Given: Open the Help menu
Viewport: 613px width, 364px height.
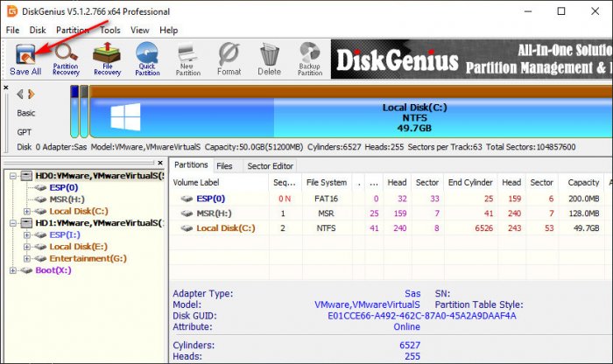Looking at the screenshot, I should [168, 30].
